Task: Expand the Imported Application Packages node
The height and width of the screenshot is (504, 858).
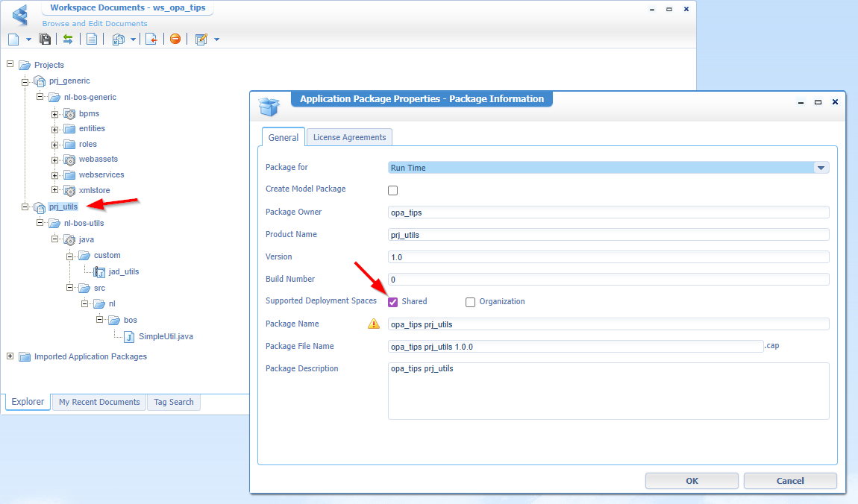Action: click(x=10, y=356)
